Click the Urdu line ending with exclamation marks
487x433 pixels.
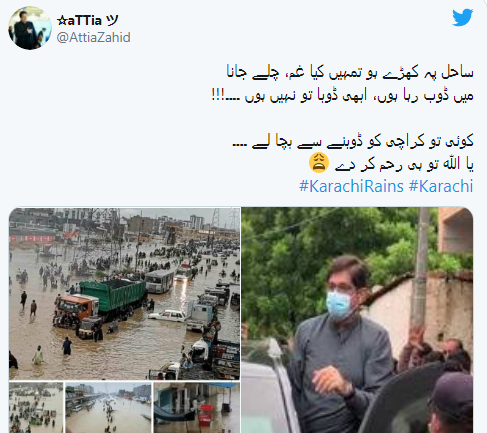click(342, 96)
